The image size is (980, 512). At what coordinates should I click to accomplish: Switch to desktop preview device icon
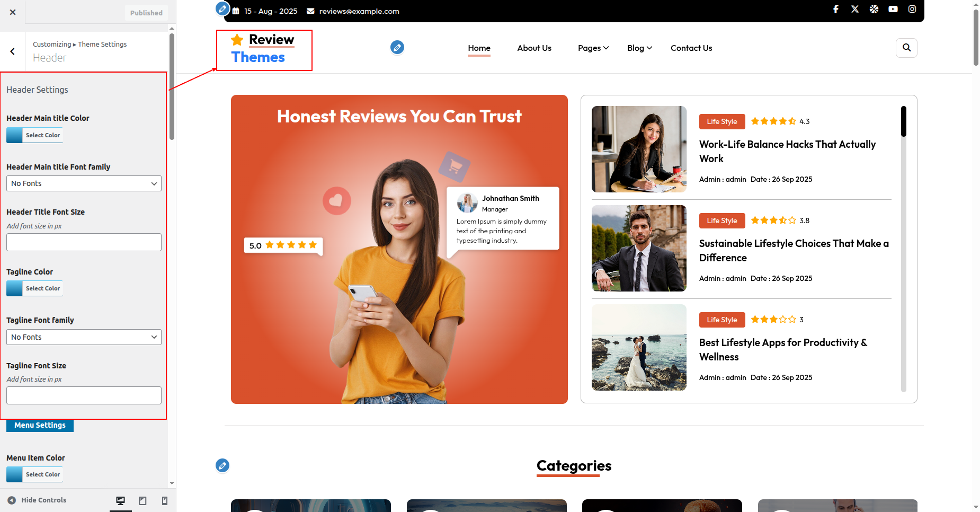[121, 500]
